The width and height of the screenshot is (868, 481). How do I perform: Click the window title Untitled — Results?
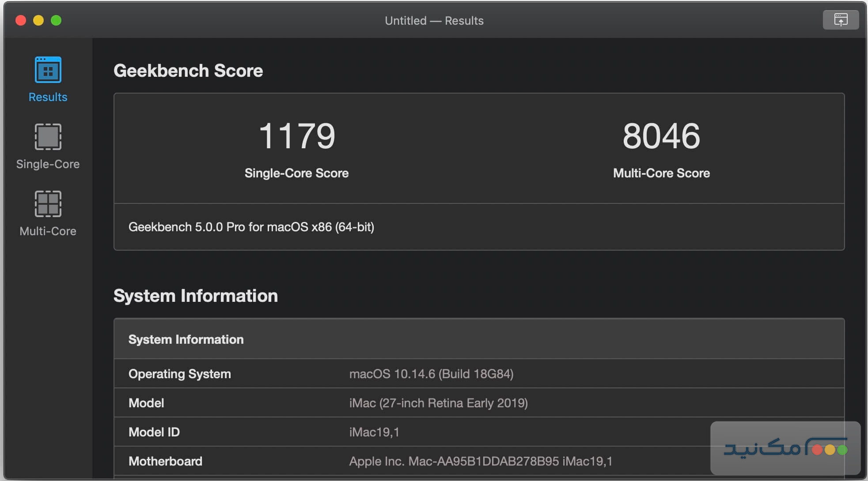pyautogui.click(x=434, y=20)
